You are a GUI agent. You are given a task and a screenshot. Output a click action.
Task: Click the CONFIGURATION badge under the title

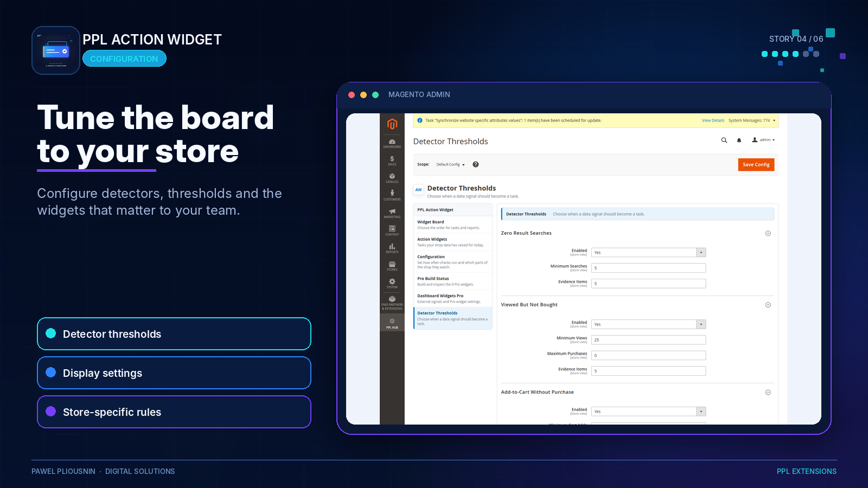(124, 59)
